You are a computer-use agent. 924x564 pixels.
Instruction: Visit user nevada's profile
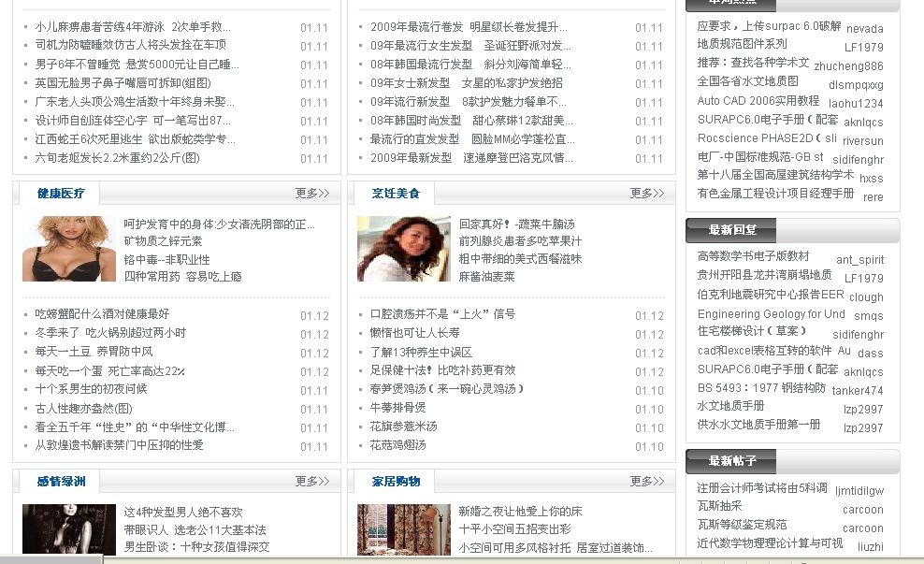click(864, 29)
